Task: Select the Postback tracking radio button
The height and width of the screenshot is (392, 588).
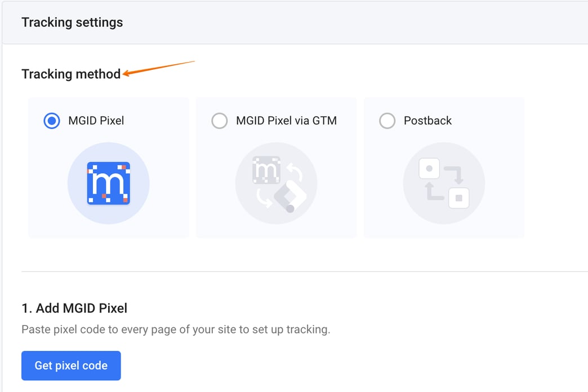Action: coord(387,121)
